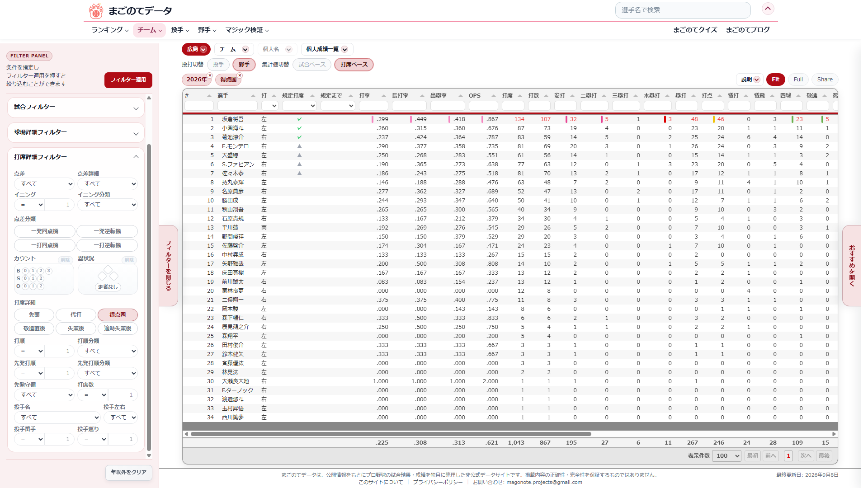
Task: Click the Share button
Action: pos(825,80)
